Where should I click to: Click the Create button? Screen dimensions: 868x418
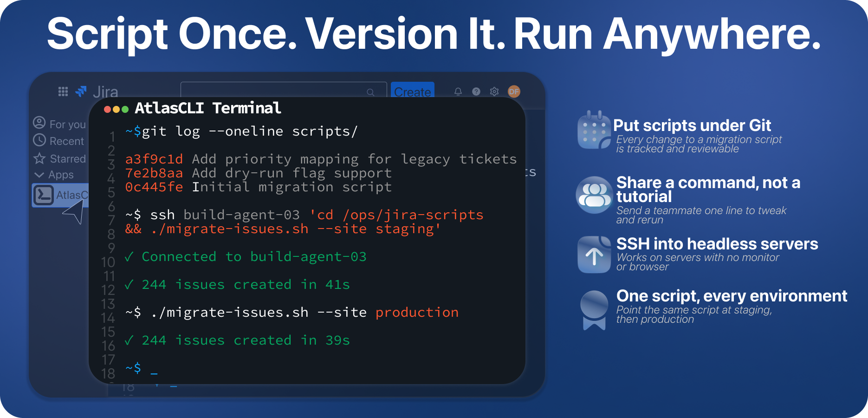(413, 91)
